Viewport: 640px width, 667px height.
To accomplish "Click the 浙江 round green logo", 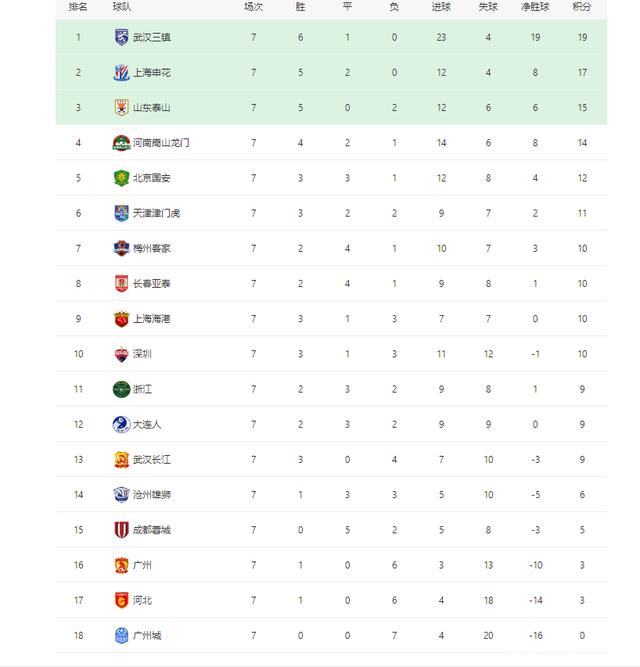I will pos(121,389).
